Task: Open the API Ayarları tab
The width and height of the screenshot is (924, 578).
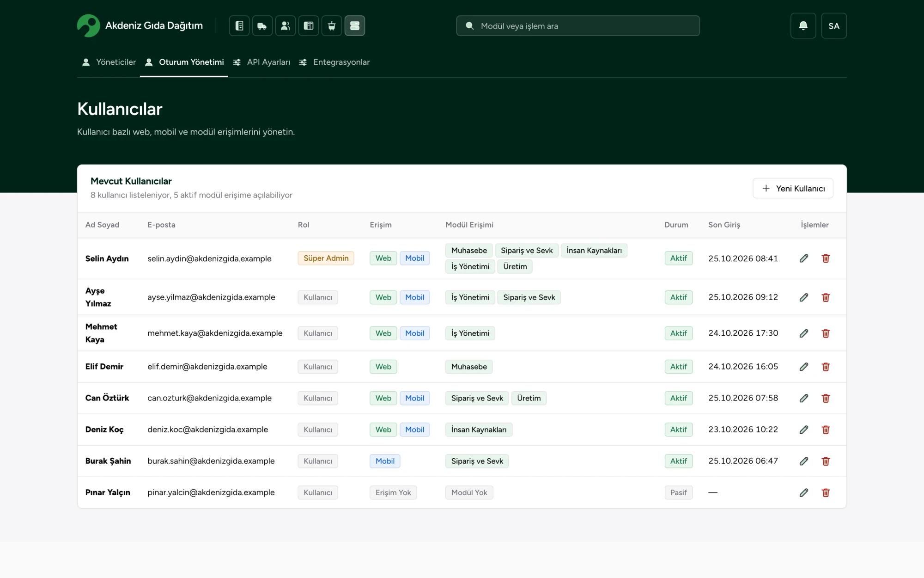Action: point(261,62)
